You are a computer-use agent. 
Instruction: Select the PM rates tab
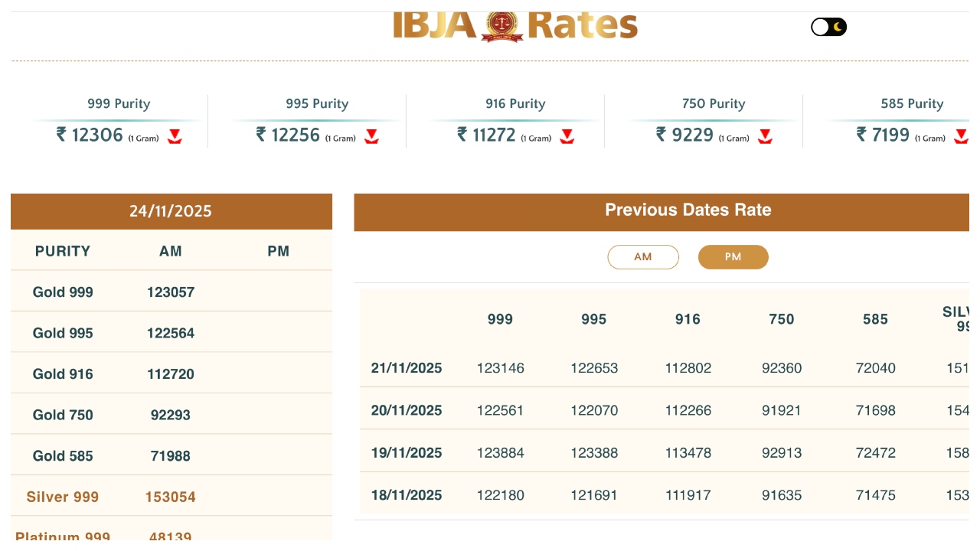(x=733, y=257)
